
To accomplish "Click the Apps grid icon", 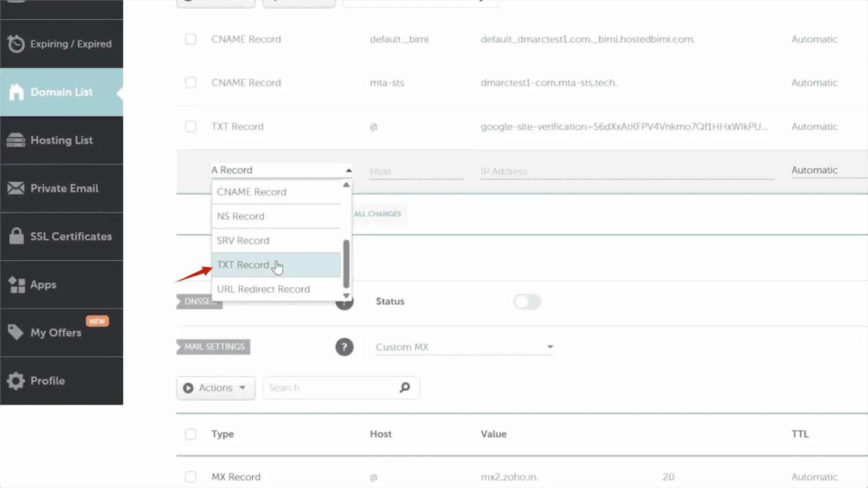I will (16, 284).
